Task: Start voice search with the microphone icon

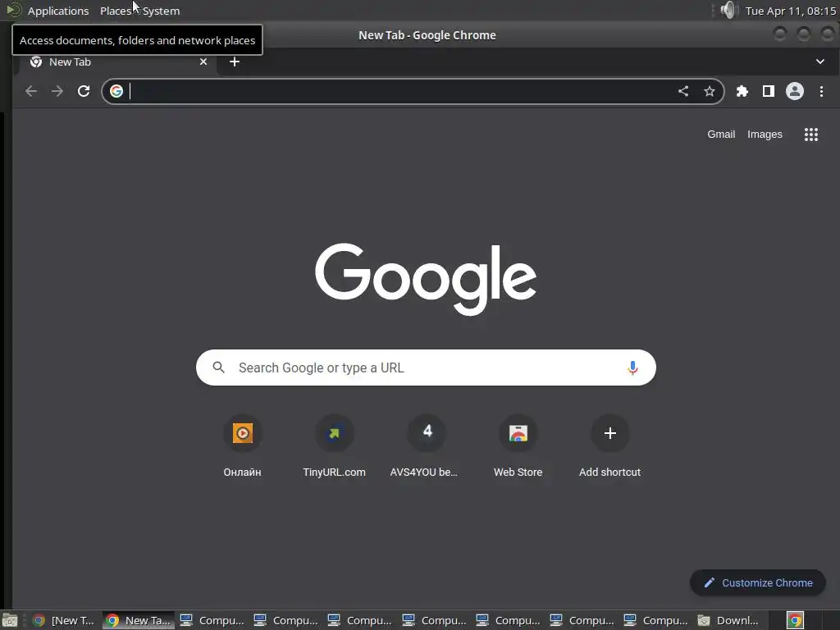Action: pos(632,367)
